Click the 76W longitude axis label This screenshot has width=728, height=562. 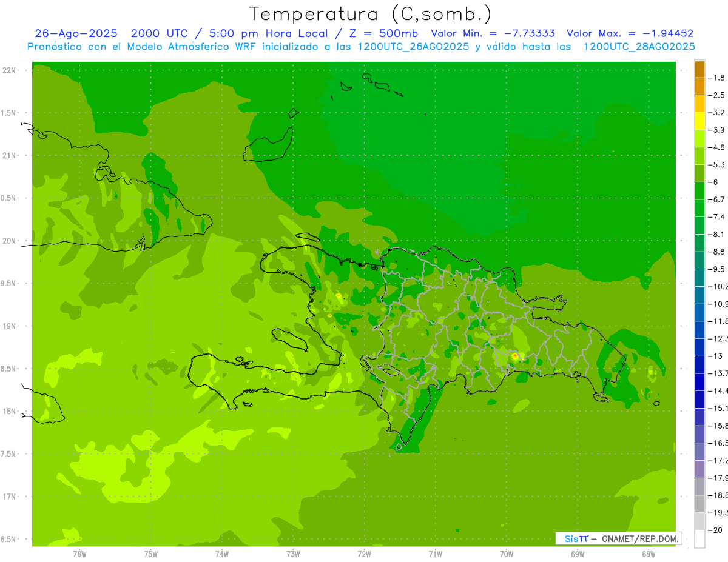pos(79,554)
